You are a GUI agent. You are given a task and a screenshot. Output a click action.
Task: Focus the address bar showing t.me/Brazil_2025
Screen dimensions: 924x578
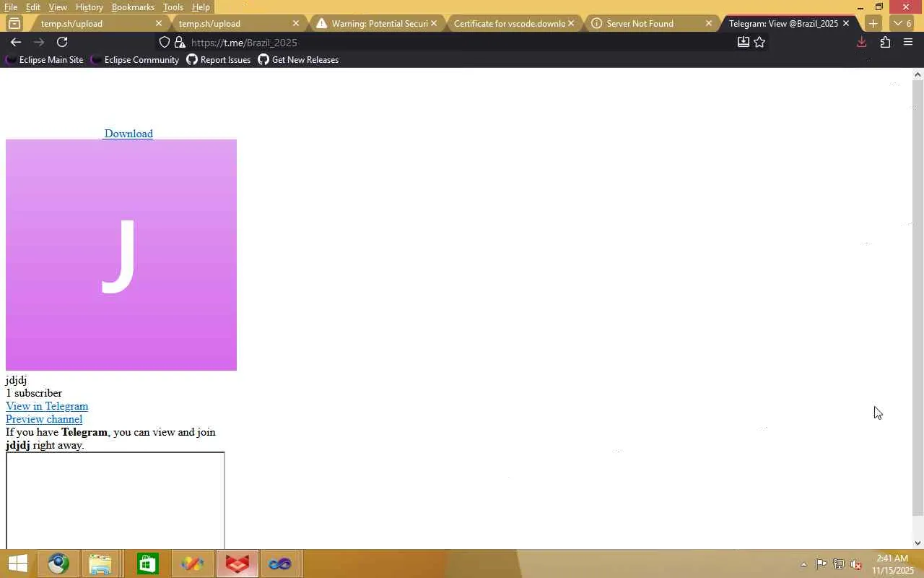click(x=462, y=42)
